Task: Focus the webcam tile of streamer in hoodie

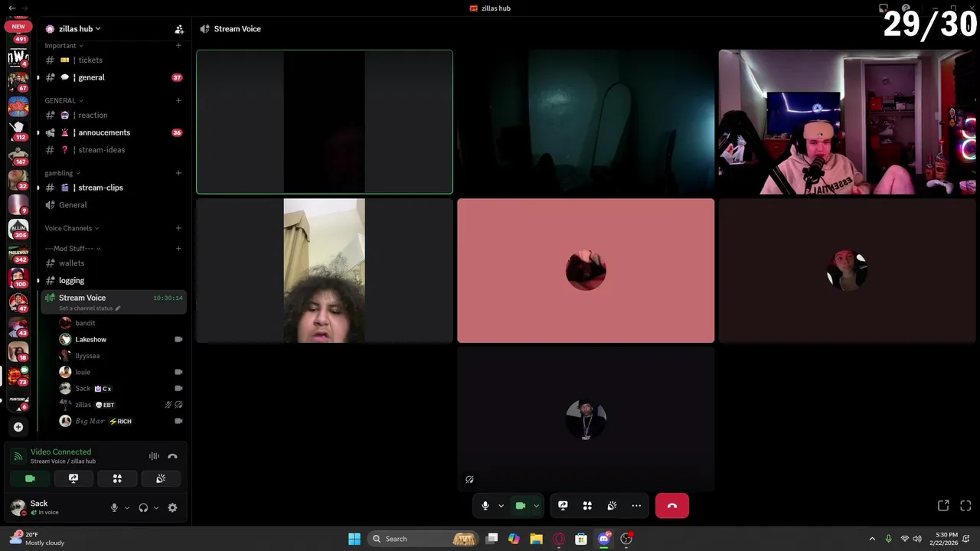Action: 847,122
